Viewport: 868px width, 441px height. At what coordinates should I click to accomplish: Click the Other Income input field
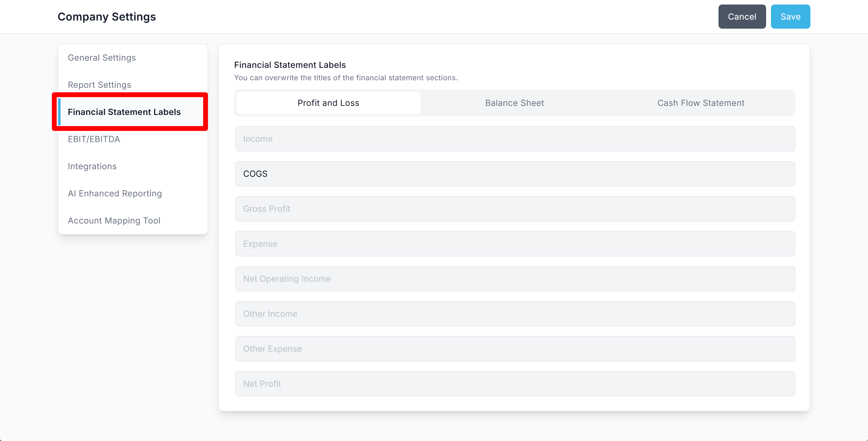click(x=515, y=313)
